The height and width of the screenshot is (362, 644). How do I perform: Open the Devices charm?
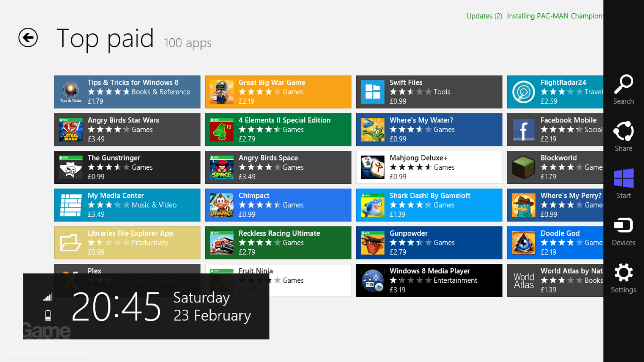(x=623, y=231)
